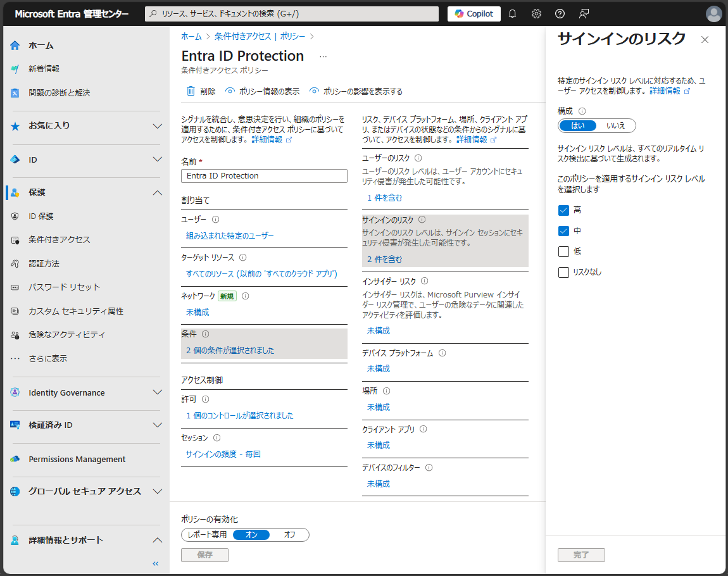
Task: Open 認証方法 in the sidebar
Action: point(44,264)
